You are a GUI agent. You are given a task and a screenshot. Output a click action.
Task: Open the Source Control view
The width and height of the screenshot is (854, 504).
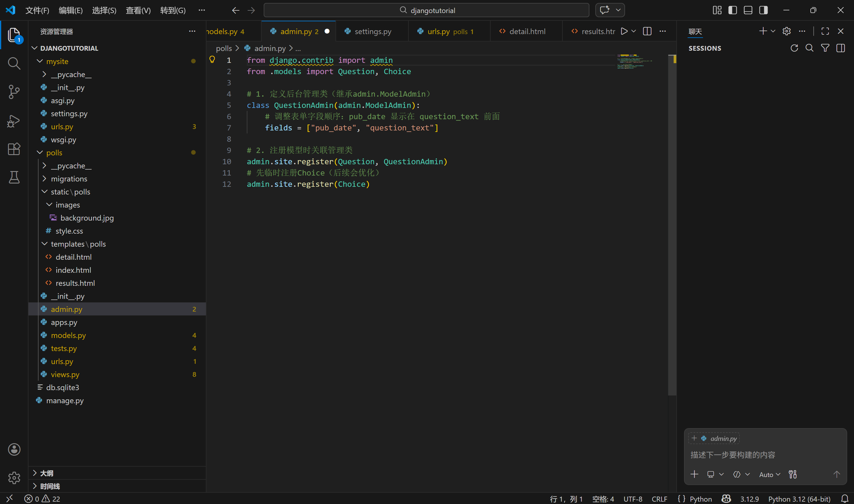click(x=14, y=92)
